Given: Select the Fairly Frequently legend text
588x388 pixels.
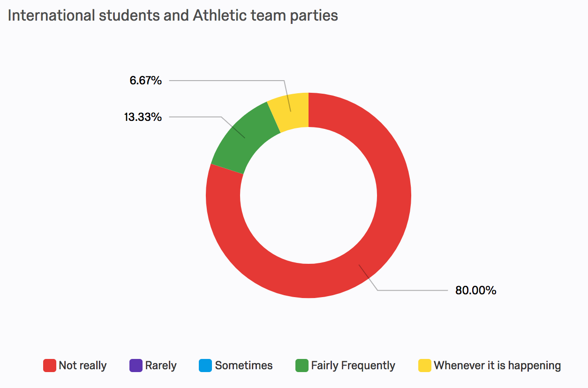Looking at the screenshot, I should coord(353,366).
